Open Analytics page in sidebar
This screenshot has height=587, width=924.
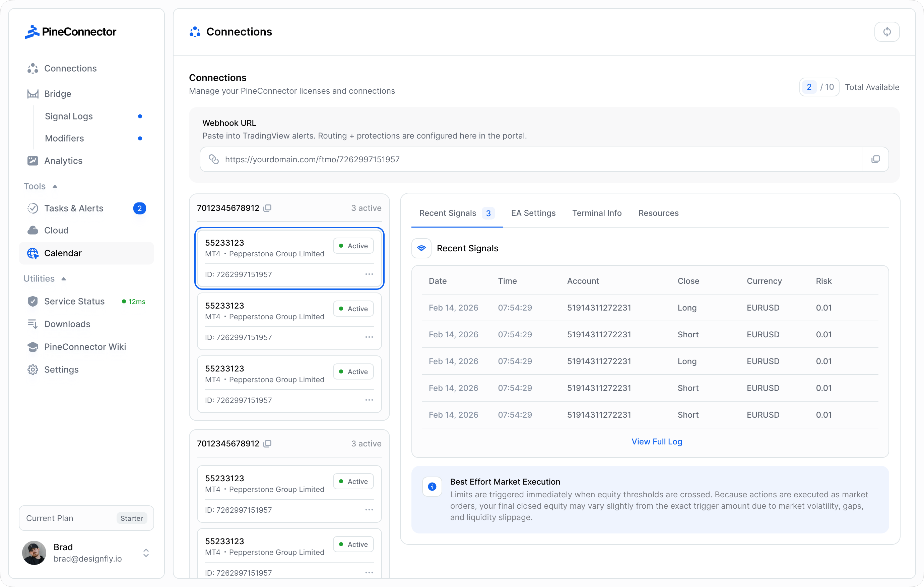pos(63,161)
